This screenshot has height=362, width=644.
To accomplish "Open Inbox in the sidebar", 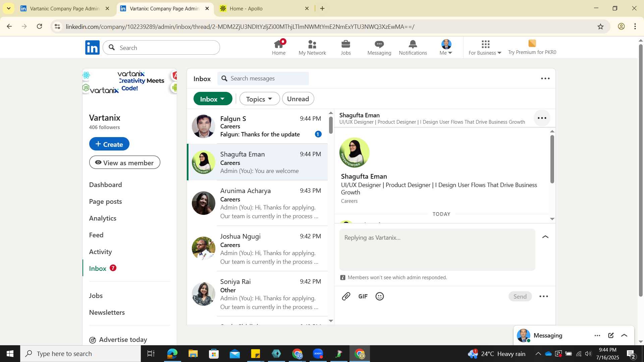I will coord(98,268).
